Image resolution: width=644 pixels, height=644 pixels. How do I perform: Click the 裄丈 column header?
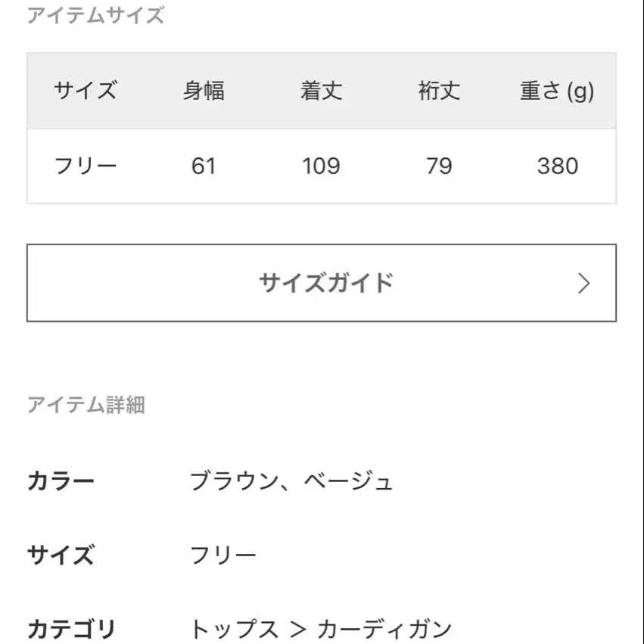[x=439, y=90]
